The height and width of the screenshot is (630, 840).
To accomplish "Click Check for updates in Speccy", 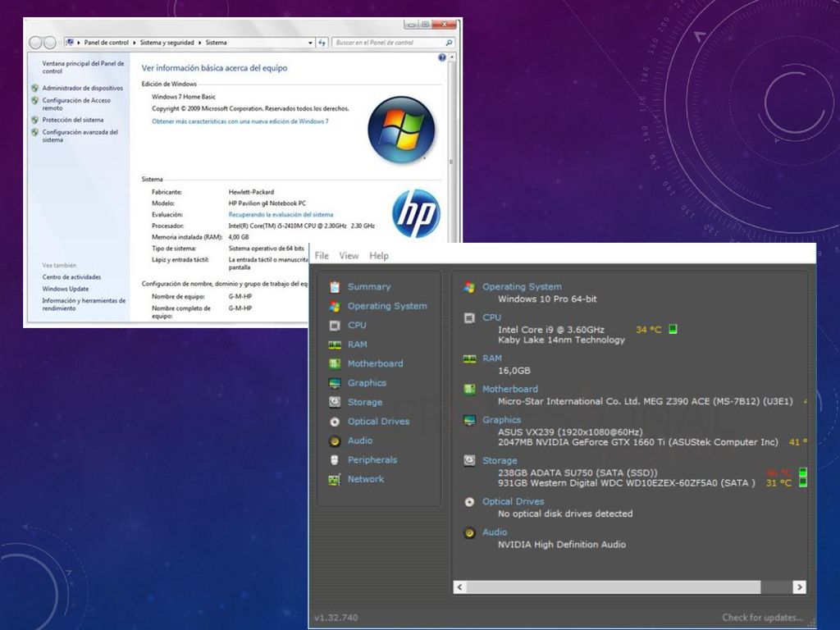I will point(762,618).
